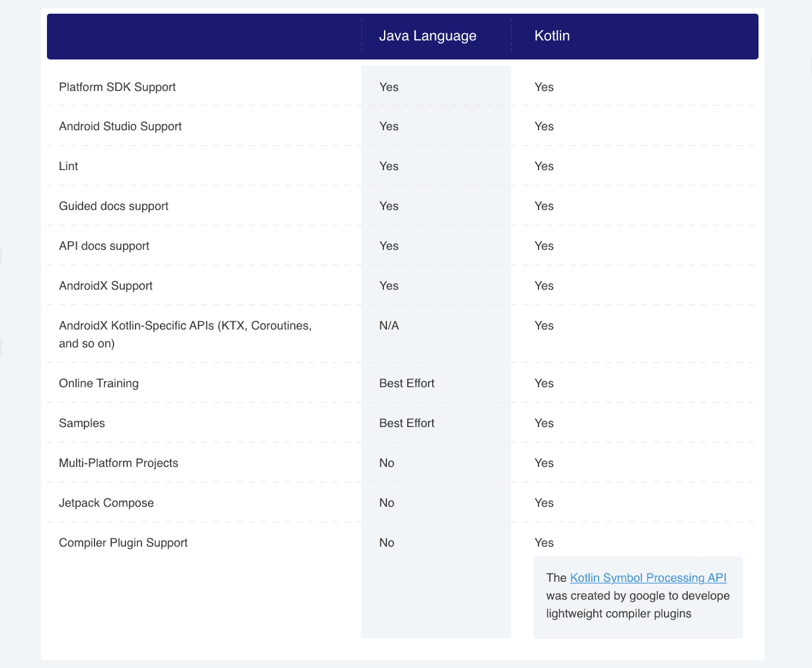Viewport: 812px width, 668px height.
Task: Click the Samples row label
Action: click(x=82, y=423)
